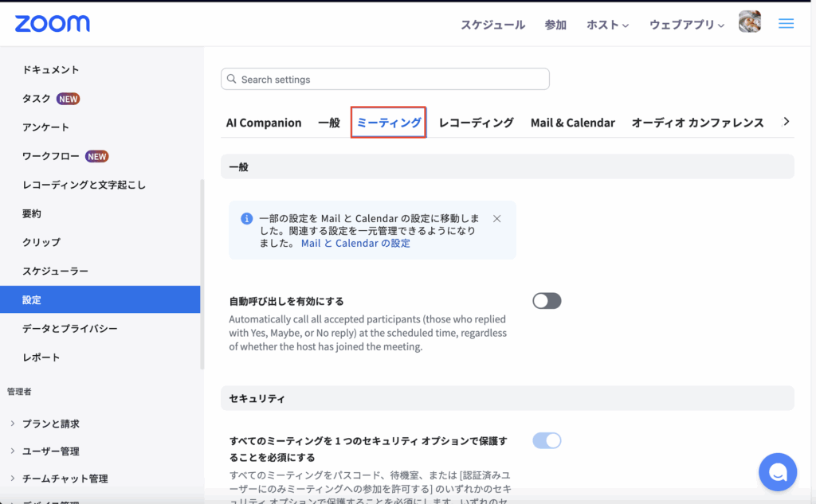Toggle 自動呼び出しを有効にする switch

tap(547, 301)
